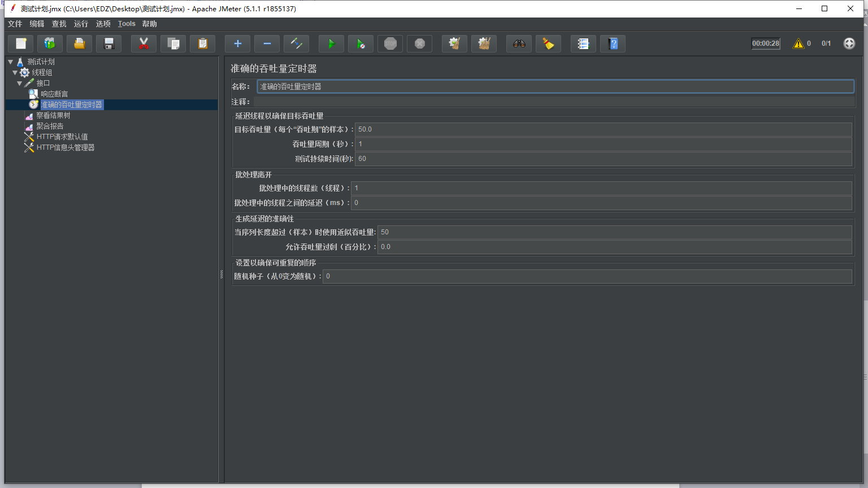Open the Help question mark icon

click(613, 43)
